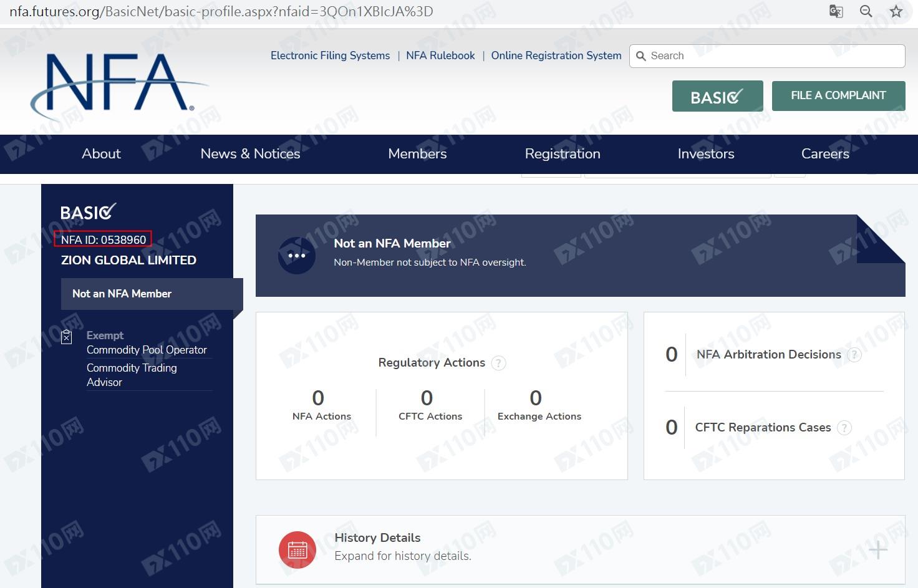918x588 pixels.
Task: Expand History Details with the plus sign
Action: coord(878,550)
